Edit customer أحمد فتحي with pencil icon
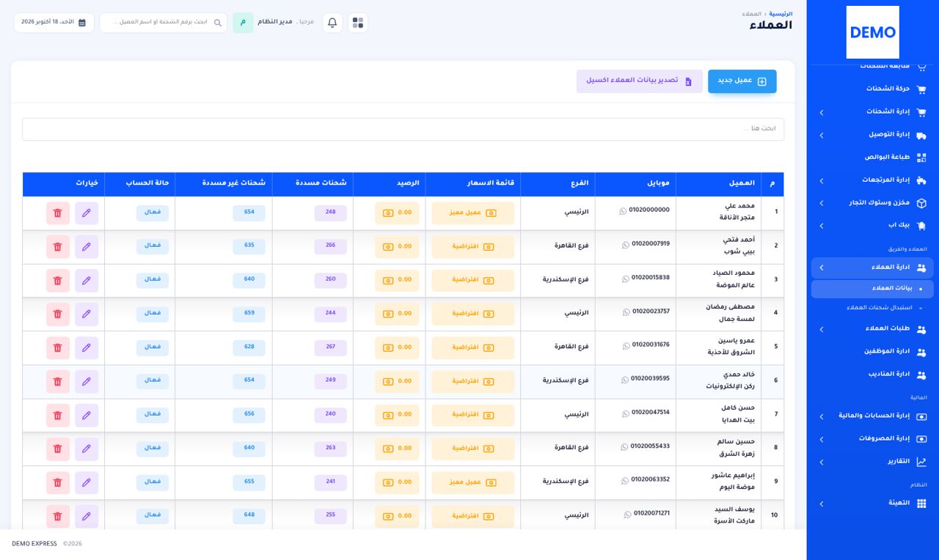The image size is (939, 560). click(x=87, y=247)
